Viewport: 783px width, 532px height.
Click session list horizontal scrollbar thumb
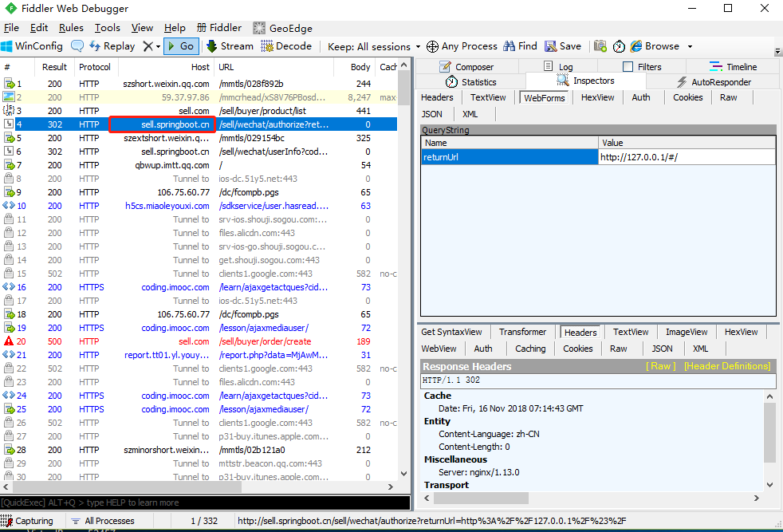(128, 487)
